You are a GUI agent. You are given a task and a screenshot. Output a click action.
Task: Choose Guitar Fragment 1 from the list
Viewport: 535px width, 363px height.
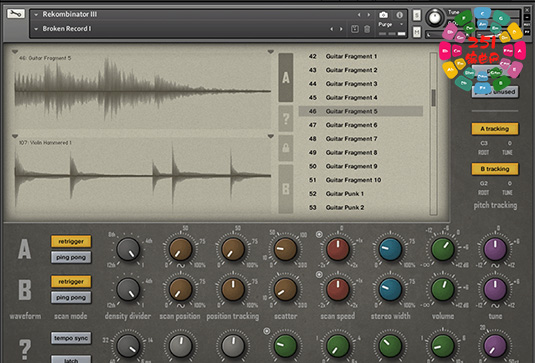pos(361,56)
